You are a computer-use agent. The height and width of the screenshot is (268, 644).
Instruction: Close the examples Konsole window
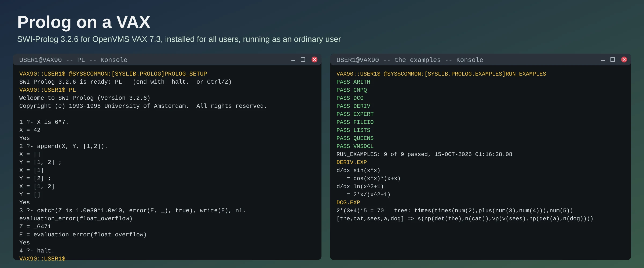624,59
